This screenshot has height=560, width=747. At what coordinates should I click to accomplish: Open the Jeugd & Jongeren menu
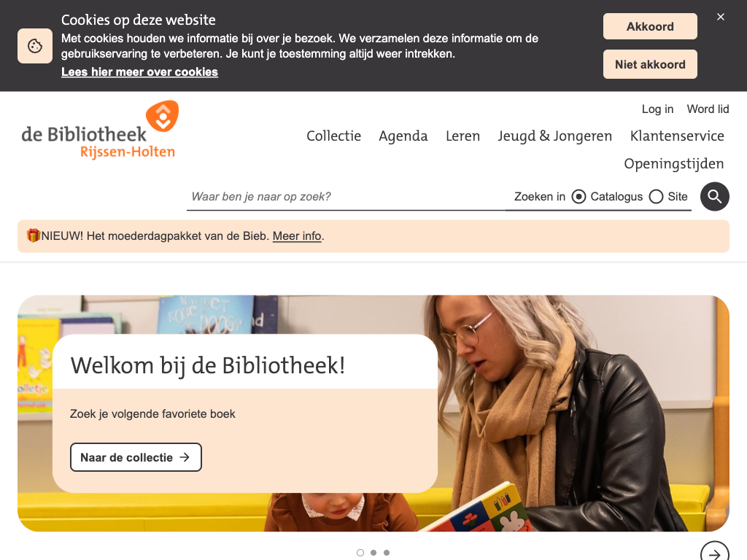coord(554,136)
